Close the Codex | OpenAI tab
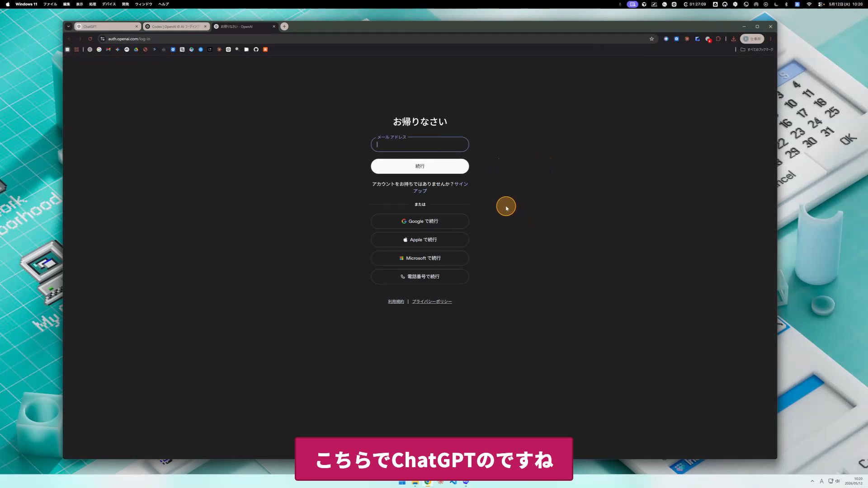 click(x=205, y=27)
